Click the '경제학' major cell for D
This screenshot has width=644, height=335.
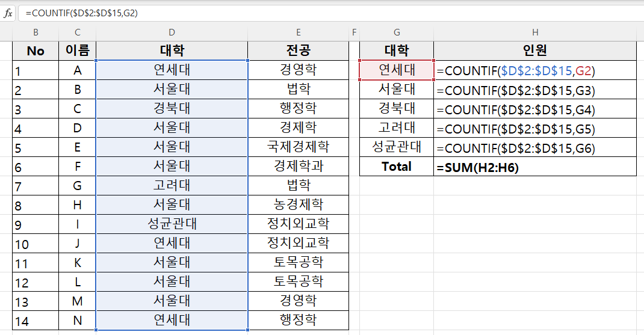coord(298,128)
